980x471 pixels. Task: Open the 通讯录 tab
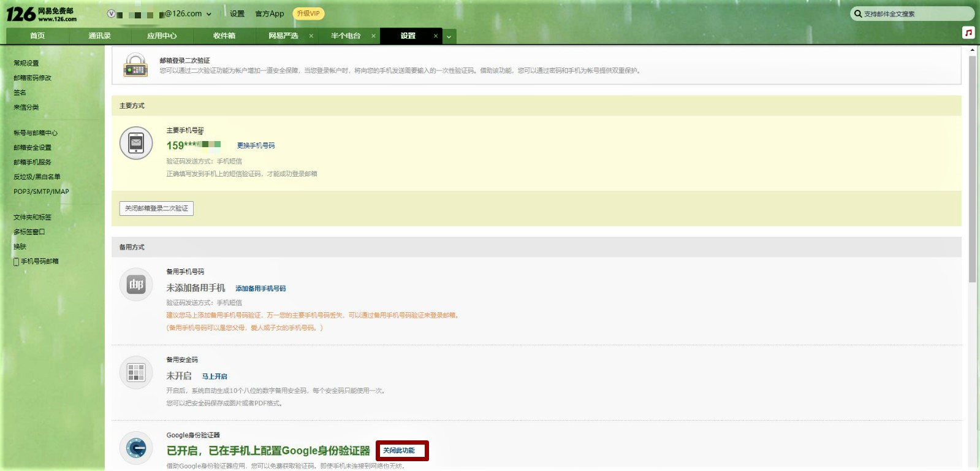pyautogui.click(x=99, y=36)
